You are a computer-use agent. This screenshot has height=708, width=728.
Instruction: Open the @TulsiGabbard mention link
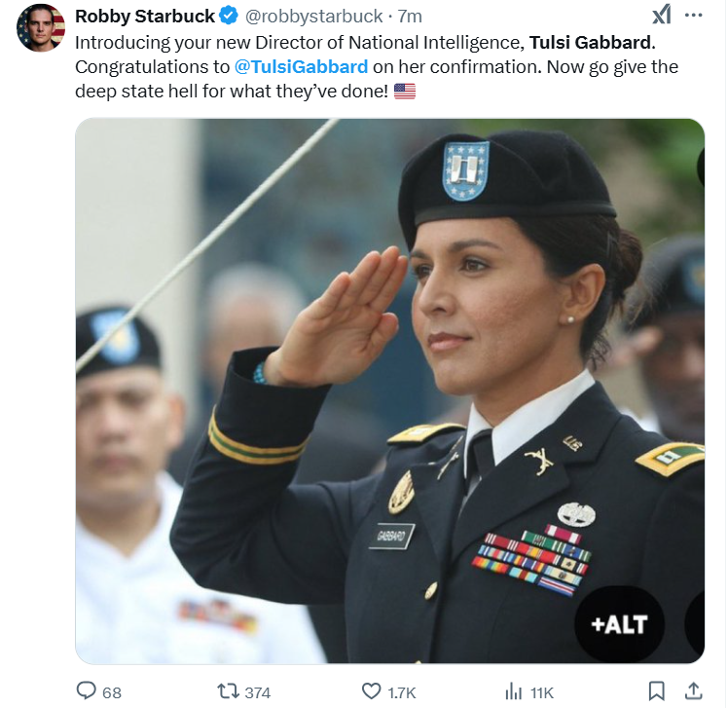[x=301, y=67]
